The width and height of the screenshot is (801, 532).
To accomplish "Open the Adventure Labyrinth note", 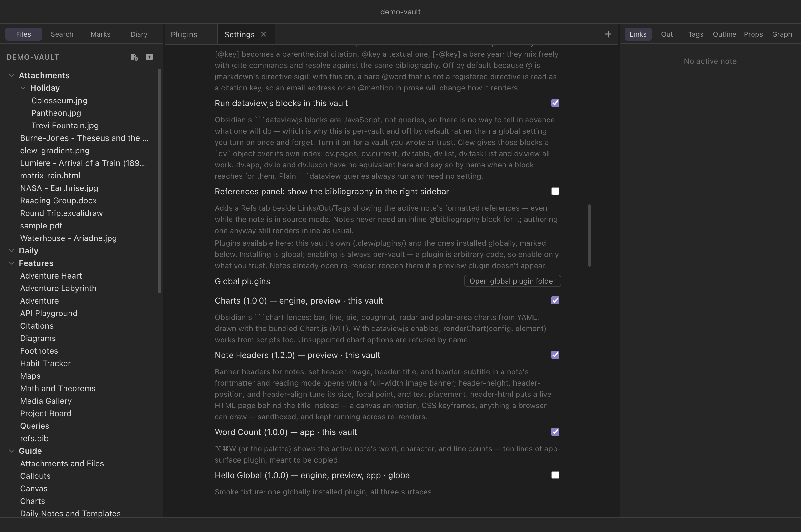I will 58,289.
